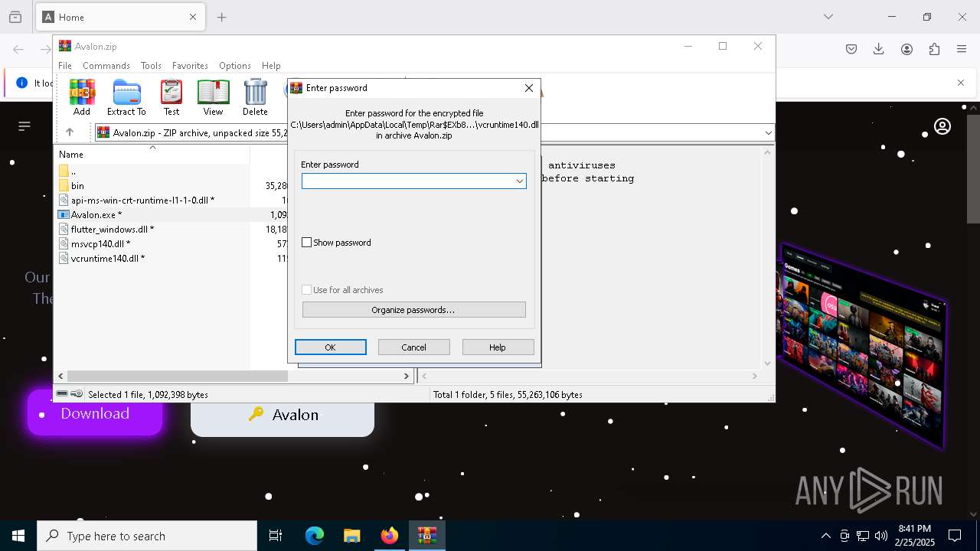Open the Options menu
The height and width of the screenshot is (551, 980).
click(235, 66)
